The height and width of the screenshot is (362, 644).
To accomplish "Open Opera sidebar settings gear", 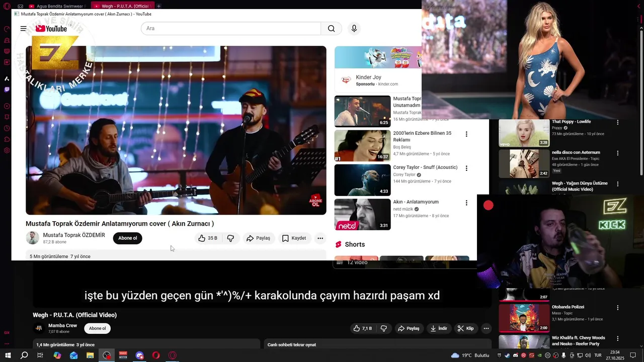I will click(7, 150).
